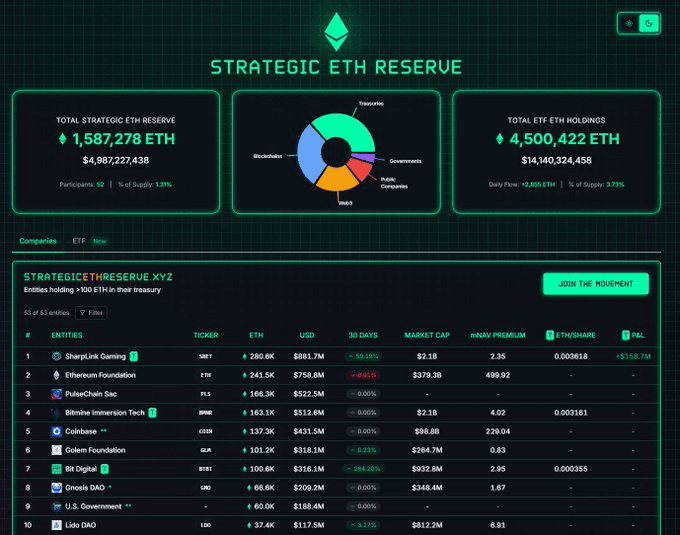Open the ETF tab
The width and height of the screenshot is (680, 535).
pos(79,241)
